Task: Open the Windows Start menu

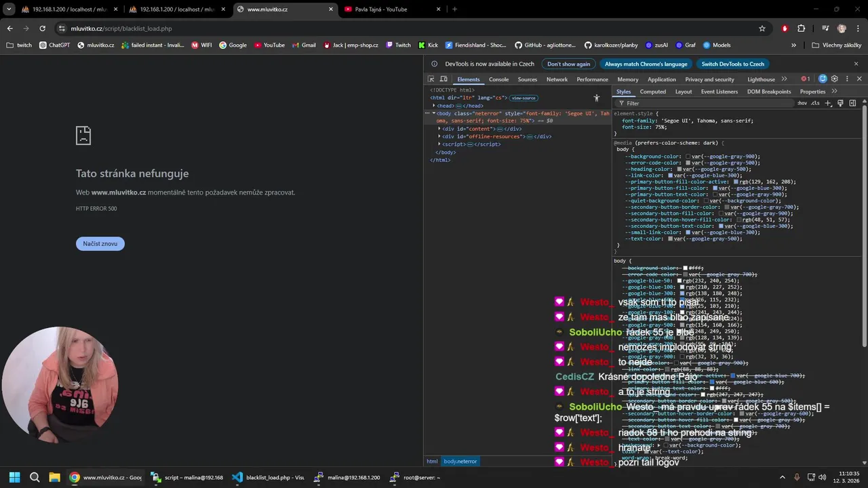Action: (x=15, y=477)
